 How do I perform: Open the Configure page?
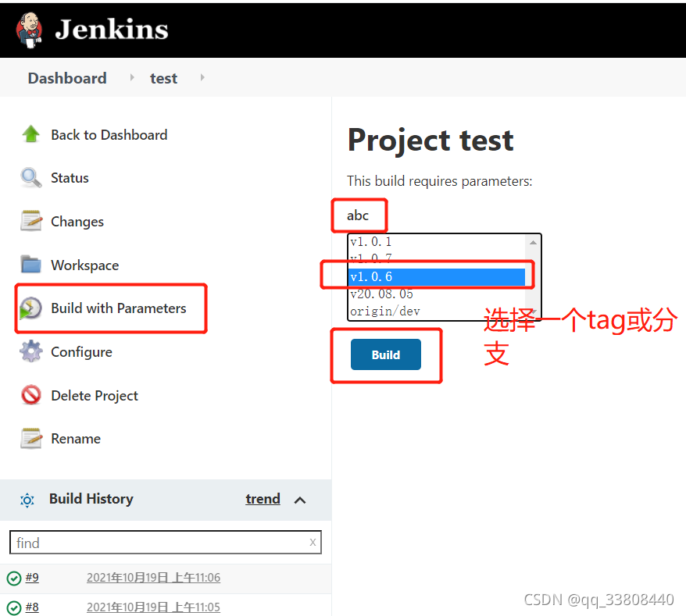pyautogui.click(x=81, y=352)
